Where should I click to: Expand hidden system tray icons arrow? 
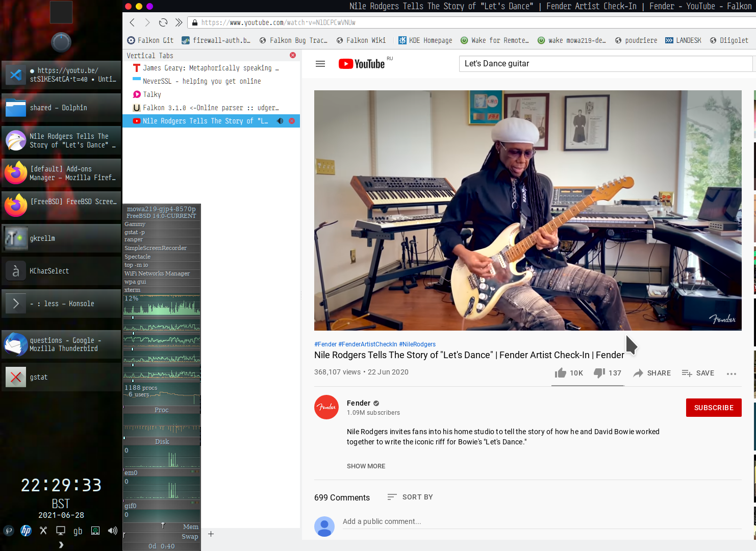[x=61, y=544]
